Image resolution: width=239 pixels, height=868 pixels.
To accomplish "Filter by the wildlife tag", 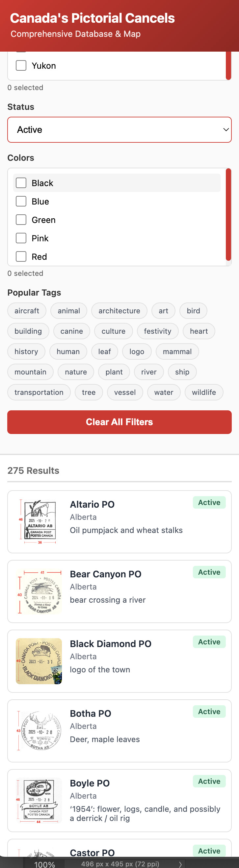I will (203, 392).
